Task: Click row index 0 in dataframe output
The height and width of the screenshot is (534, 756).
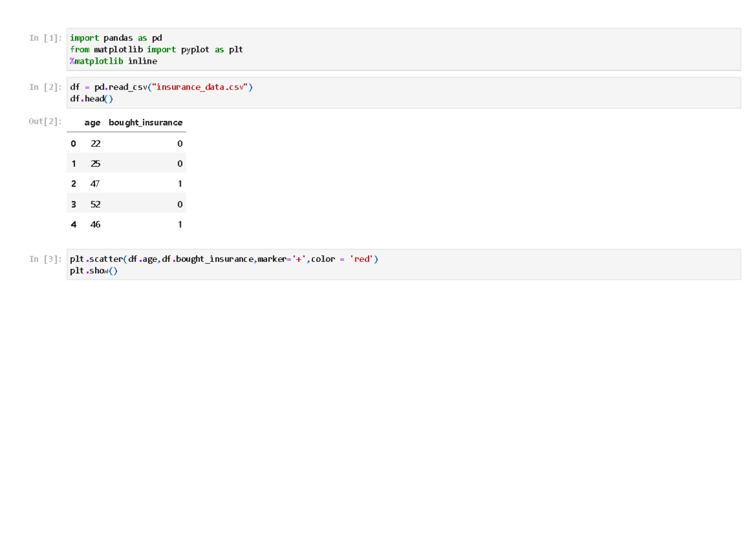Action: tap(74, 144)
